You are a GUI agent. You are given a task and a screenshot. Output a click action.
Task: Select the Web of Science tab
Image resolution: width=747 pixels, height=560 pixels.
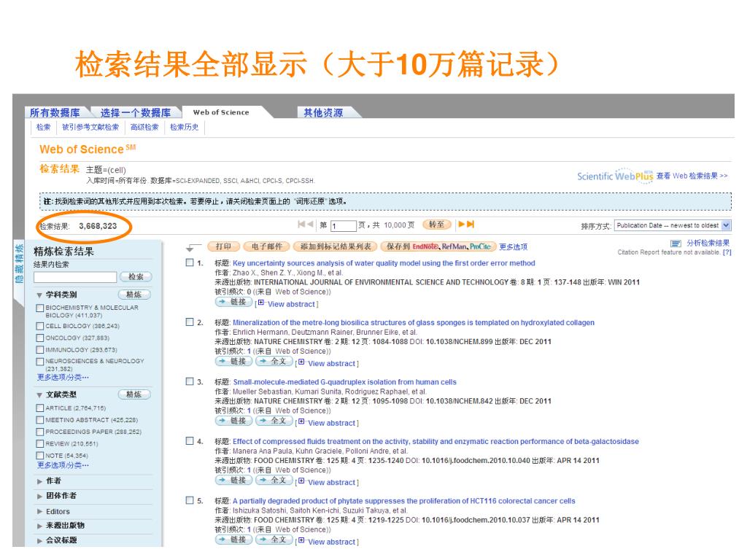click(x=221, y=112)
